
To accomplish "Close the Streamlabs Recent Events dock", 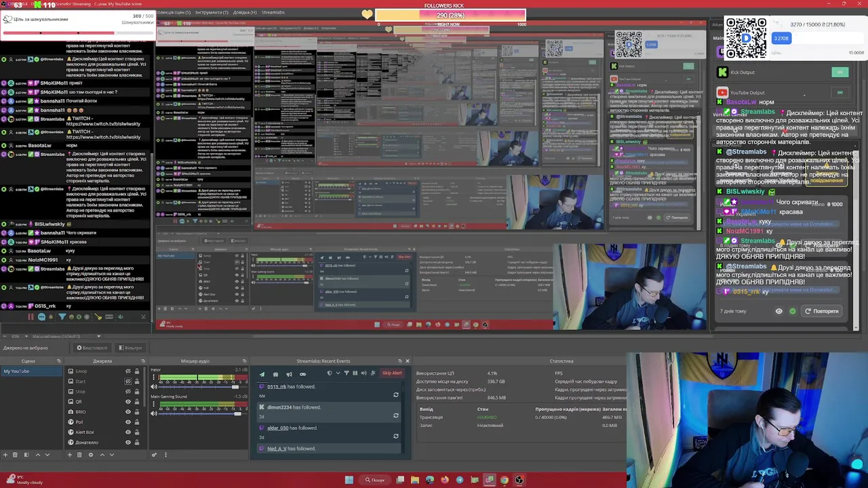I will pyautogui.click(x=408, y=361).
